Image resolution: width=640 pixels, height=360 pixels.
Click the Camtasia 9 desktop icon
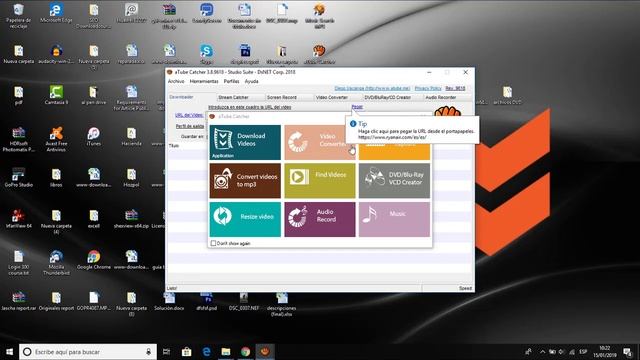click(x=56, y=95)
